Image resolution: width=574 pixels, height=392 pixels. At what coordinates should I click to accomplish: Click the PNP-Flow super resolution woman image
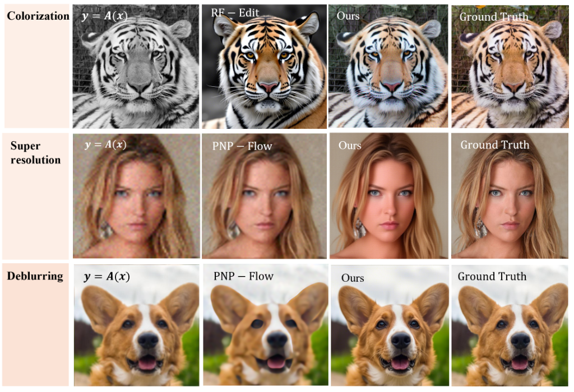265,195
